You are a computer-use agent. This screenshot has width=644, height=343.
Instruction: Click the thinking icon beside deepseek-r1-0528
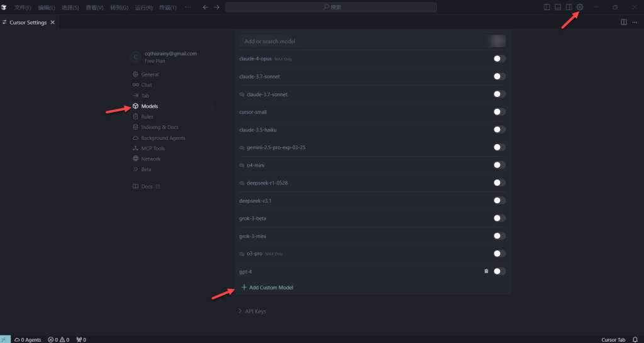point(241,183)
